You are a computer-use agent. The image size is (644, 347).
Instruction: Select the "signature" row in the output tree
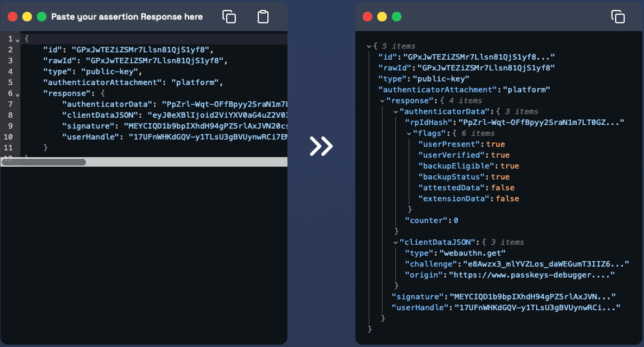click(504, 297)
